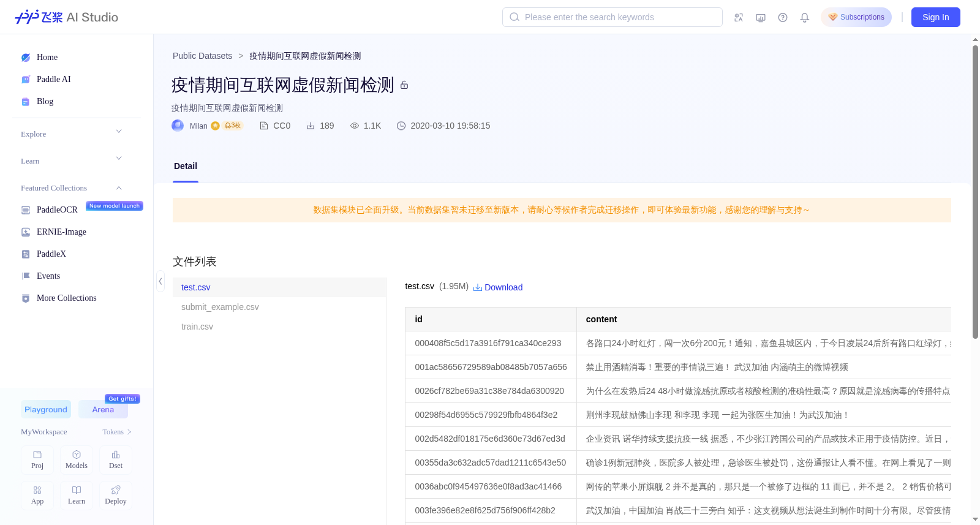
Task: Open Dset in MyWorkspace
Action: [116, 460]
